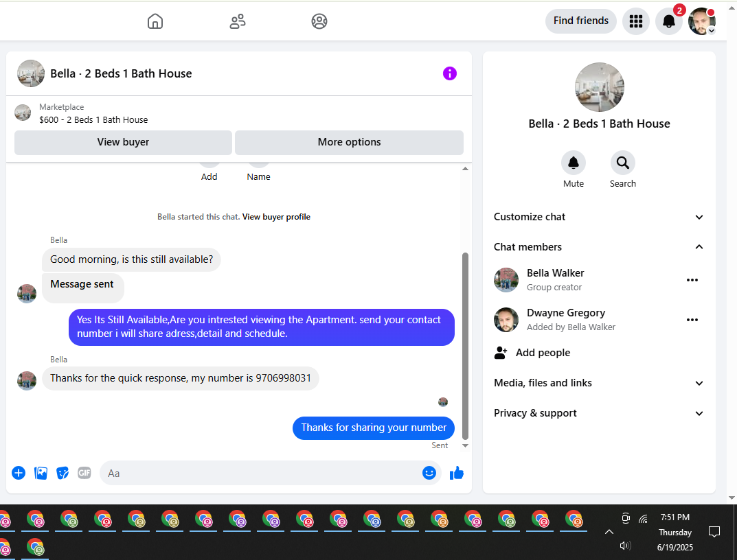Click the Name label above chat start
737x560 pixels.
pyautogui.click(x=258, y=176)
